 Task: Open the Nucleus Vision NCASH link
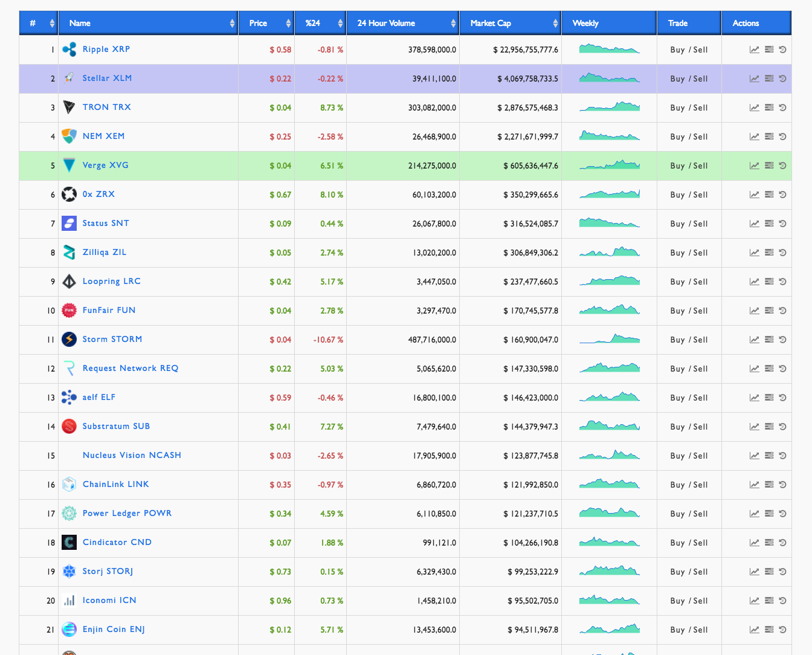(132, 456)
